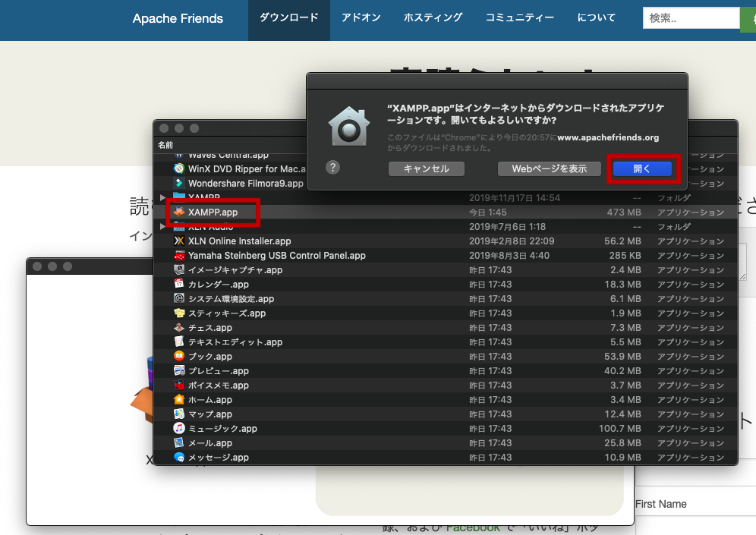Click the プレビュー.app icon
Image resolution: width=756 pixels, height=535 pixels.
click(x=179, y=370)
